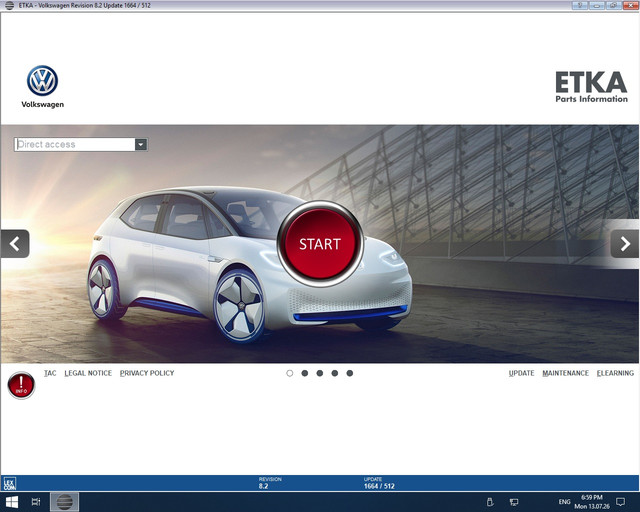
Task: Click the LexCom logo in status bar
Action: pos(9,483)
